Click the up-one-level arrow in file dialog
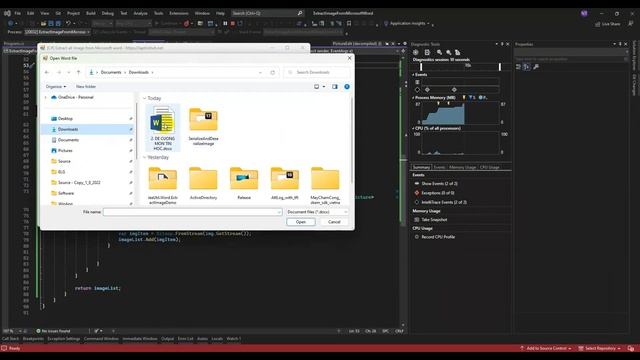 (x=78, y=72)
